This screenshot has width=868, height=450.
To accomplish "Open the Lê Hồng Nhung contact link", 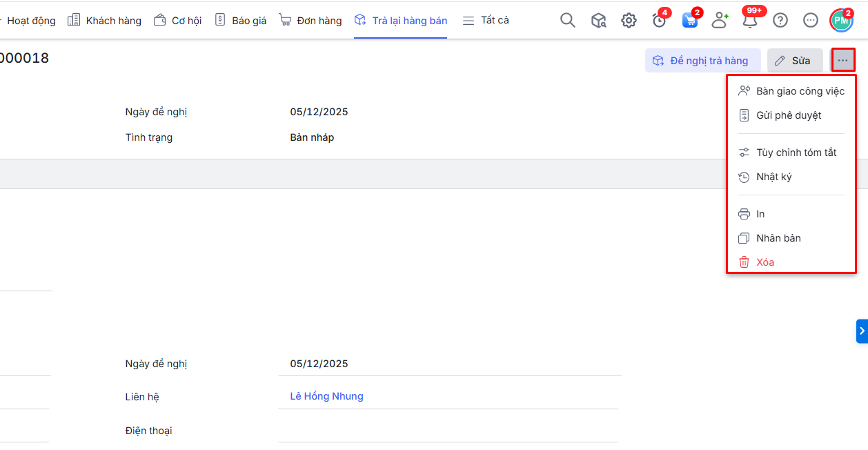I will tap(326, 396).
